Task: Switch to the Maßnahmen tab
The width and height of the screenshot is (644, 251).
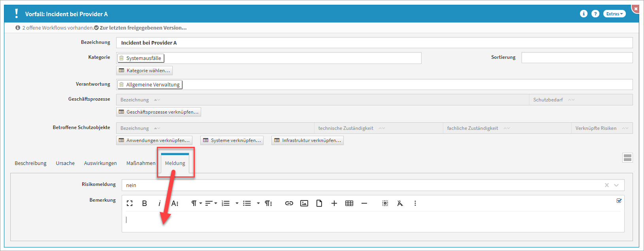Action: point(141,163)
